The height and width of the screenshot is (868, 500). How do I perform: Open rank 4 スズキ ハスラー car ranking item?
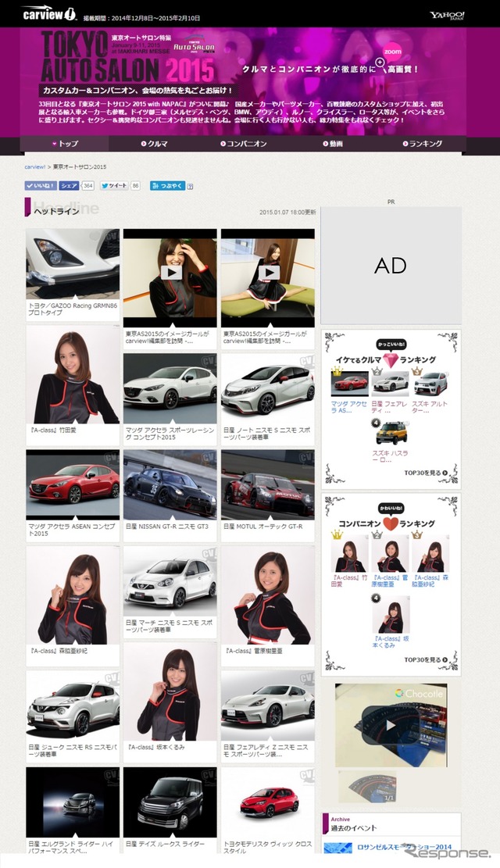(x=391, y=432)
